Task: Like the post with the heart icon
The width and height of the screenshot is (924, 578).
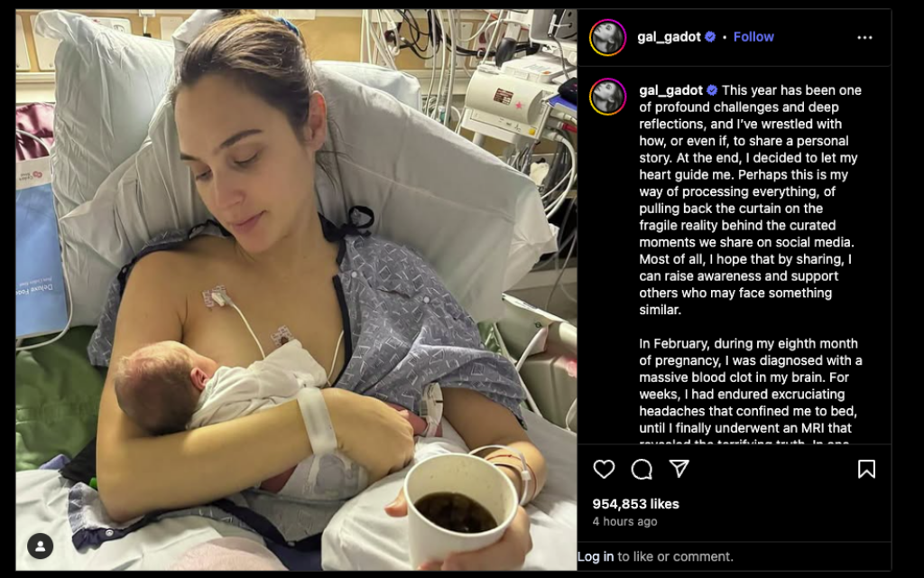Action: 604,469
